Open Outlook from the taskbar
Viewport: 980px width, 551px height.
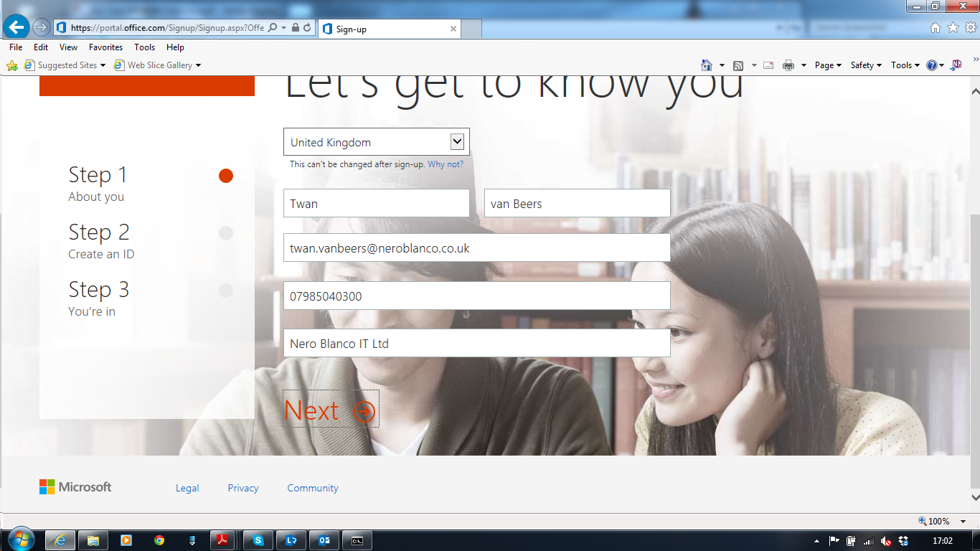click(x=324, y=540)
